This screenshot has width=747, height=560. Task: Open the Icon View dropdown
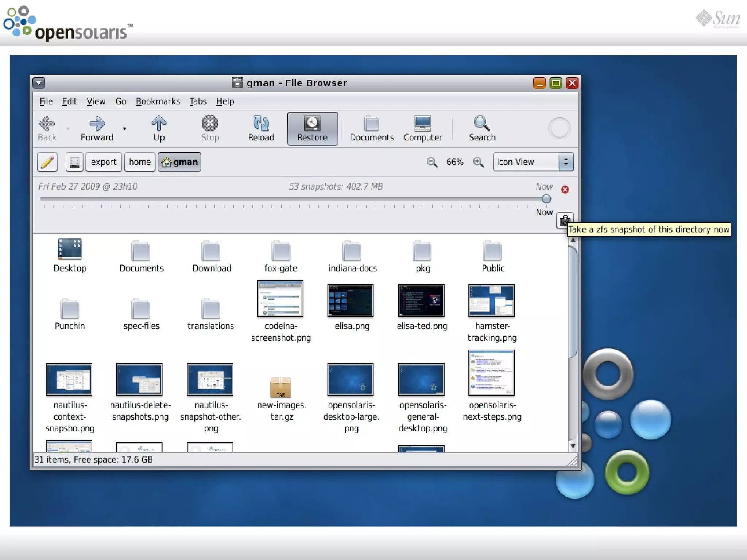[533, 162]
